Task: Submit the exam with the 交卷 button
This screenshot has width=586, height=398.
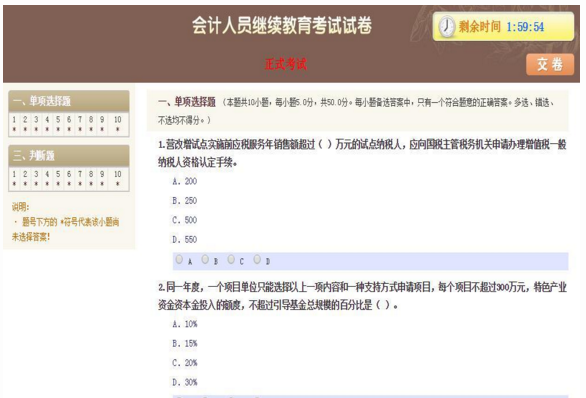Action: (550, 64)
